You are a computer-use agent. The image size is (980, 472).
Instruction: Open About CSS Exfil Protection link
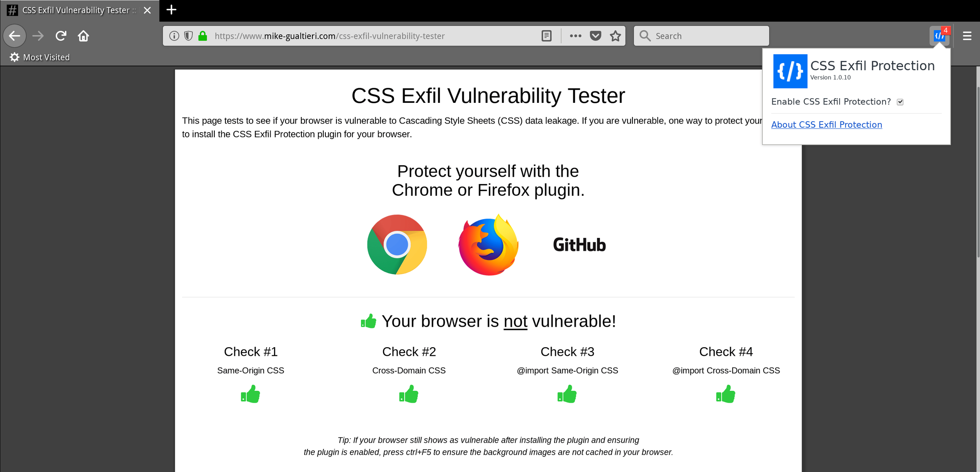[826, 125]
